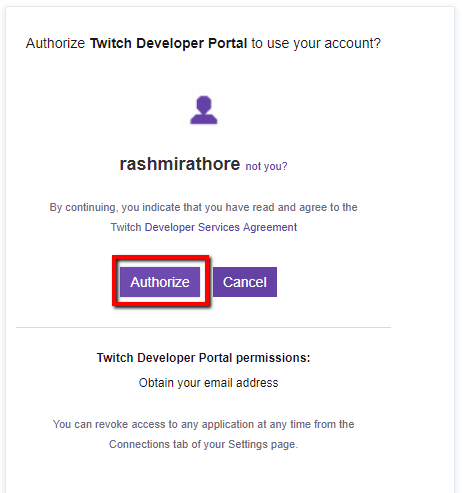Click the red highlight border around Authorize

(161, 257)
